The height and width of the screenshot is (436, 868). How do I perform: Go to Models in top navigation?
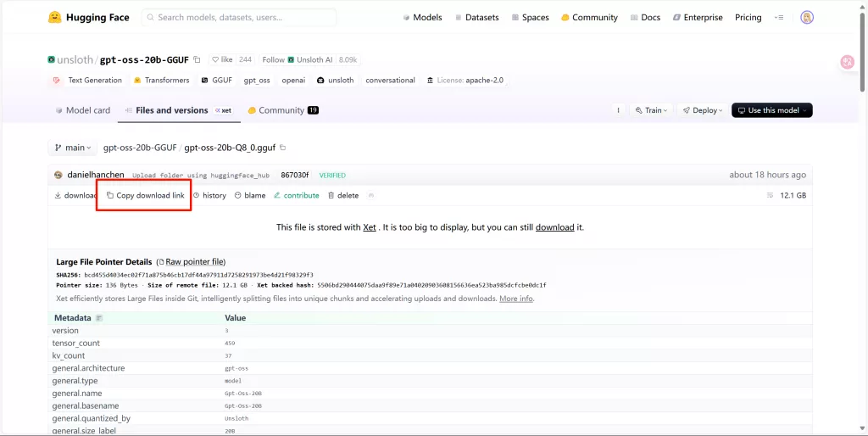[x=422, y=18]
